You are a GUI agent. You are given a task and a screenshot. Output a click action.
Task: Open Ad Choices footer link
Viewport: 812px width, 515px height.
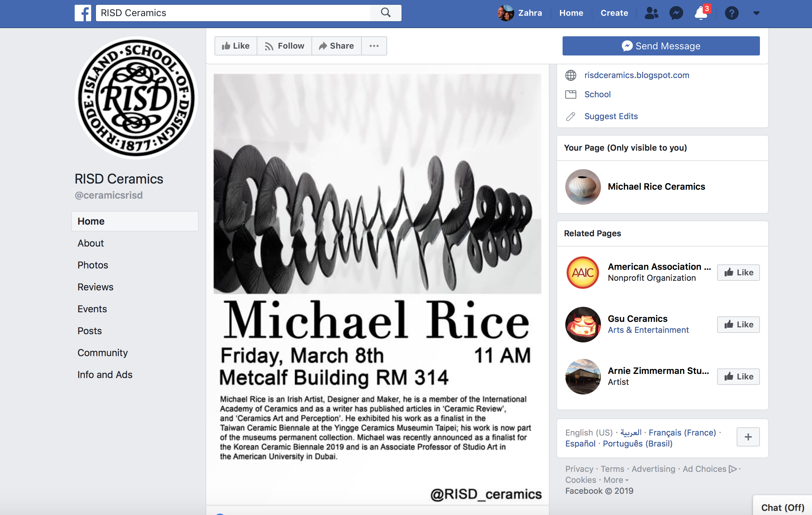click(710, 469)
